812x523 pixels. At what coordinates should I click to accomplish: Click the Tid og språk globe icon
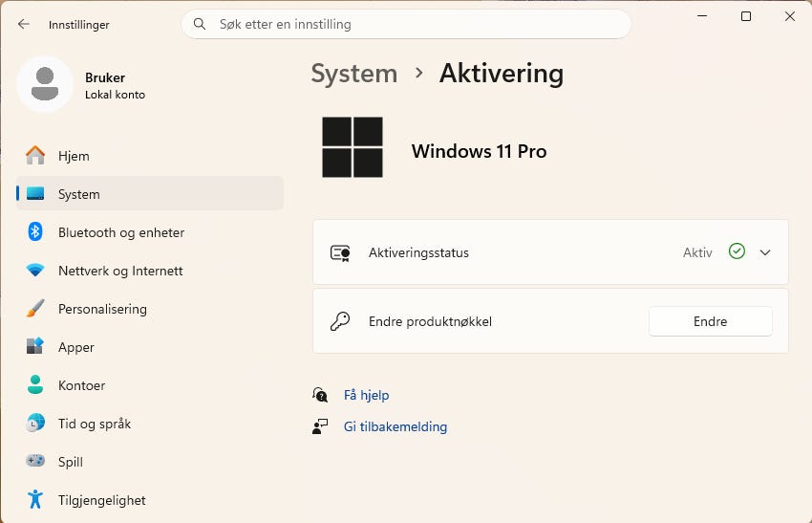pos(35,424)
